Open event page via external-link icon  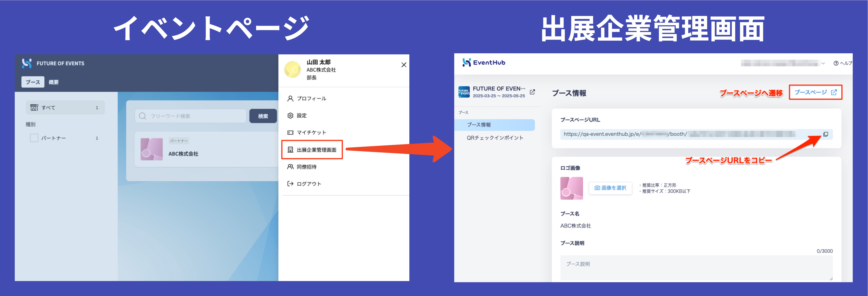pyautogui.click(x=532, y=92)
